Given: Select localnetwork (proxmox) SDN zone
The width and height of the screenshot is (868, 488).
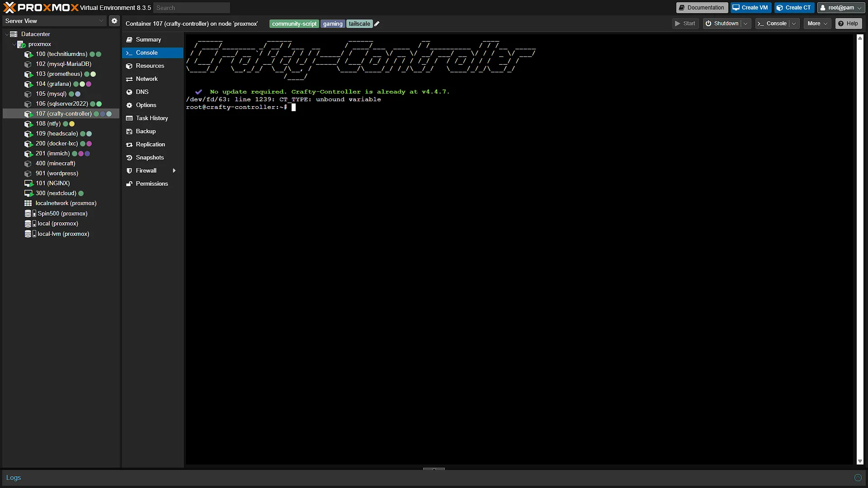Looking at the screenshot, I should coord(61,203).
